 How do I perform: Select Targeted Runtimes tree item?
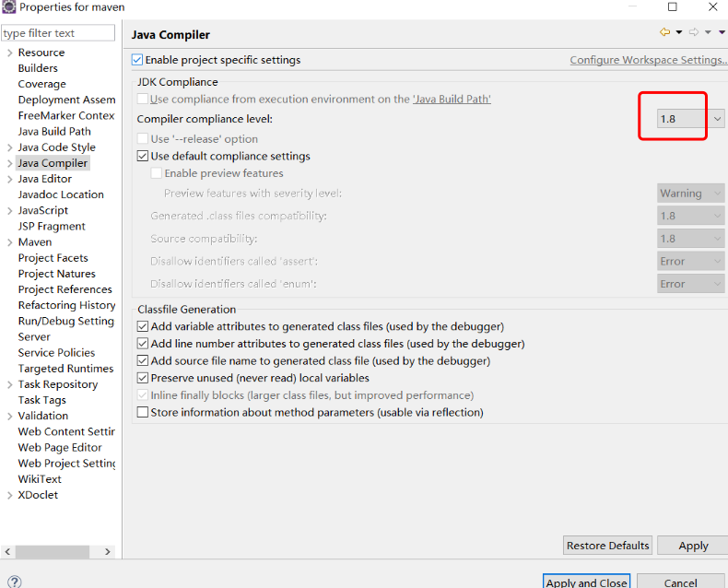(x=65, y=369)
